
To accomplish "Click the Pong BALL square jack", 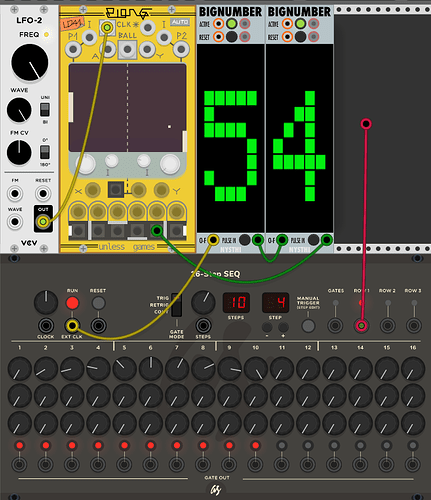I will click(127, 50).
